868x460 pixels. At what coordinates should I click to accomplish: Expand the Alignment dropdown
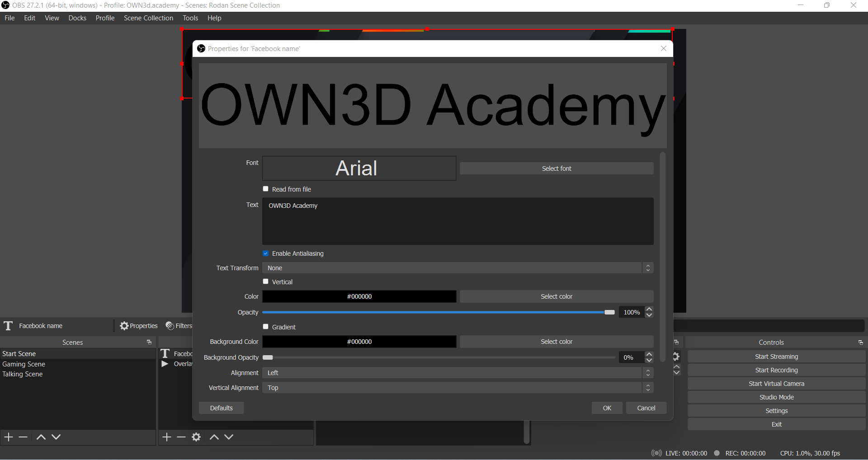pos(458,373)
